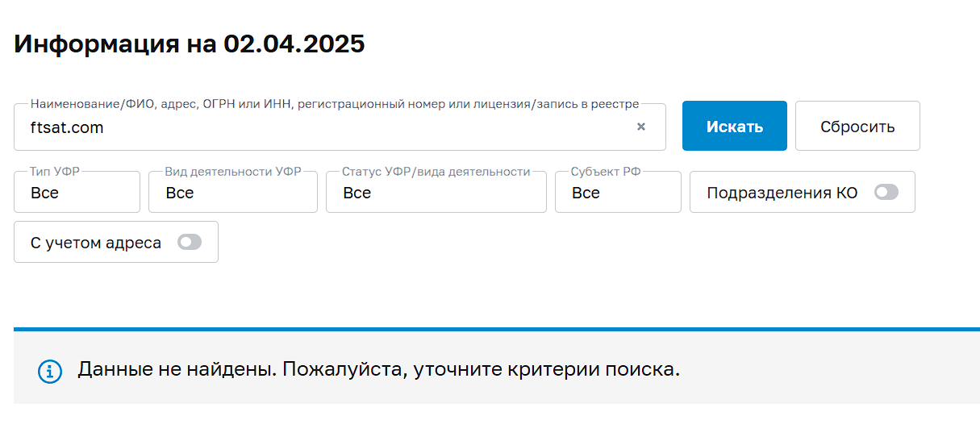The width and height of the screenshot is (980, 445).
Task: Click the Вид деятельности УФР floating label
Action: click(232, 172)
